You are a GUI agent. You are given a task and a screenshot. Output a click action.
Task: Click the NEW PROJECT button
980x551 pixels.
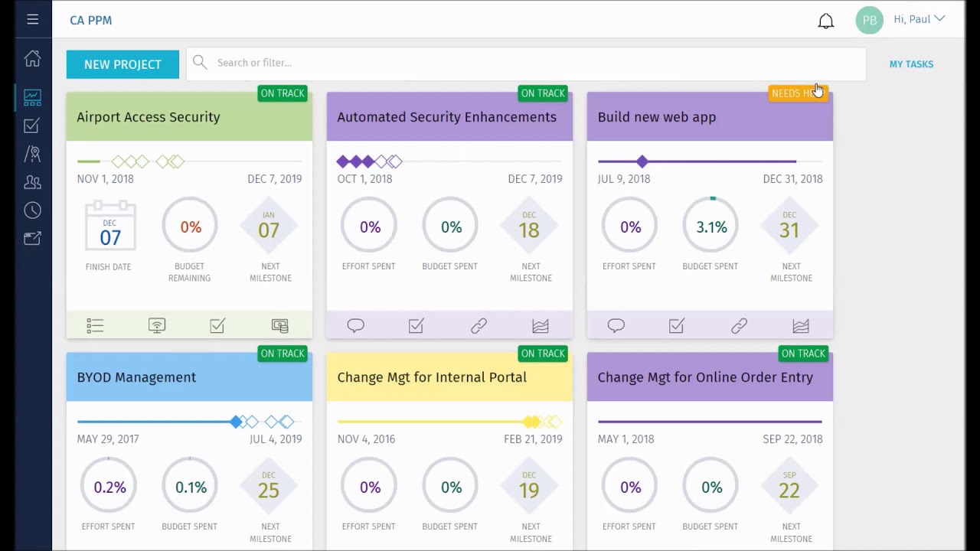tap(122, 64)
